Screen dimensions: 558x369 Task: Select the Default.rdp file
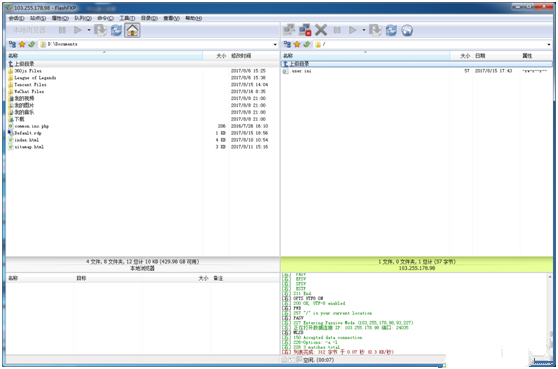click(x=143, y=133)
